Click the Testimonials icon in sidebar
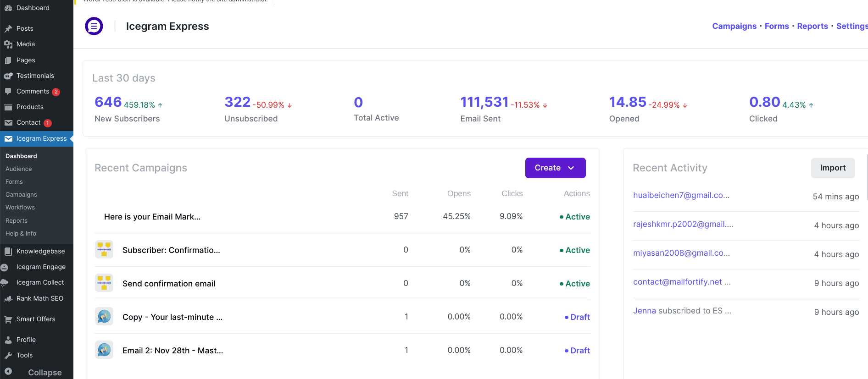 [8, 76]
